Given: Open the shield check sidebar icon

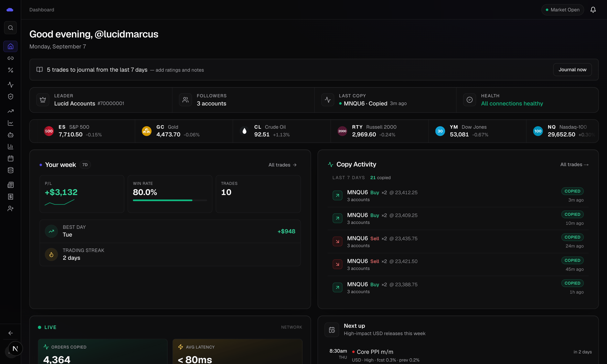Looking at the screenshot, I should pyautogui.click(x=10, y=96).
